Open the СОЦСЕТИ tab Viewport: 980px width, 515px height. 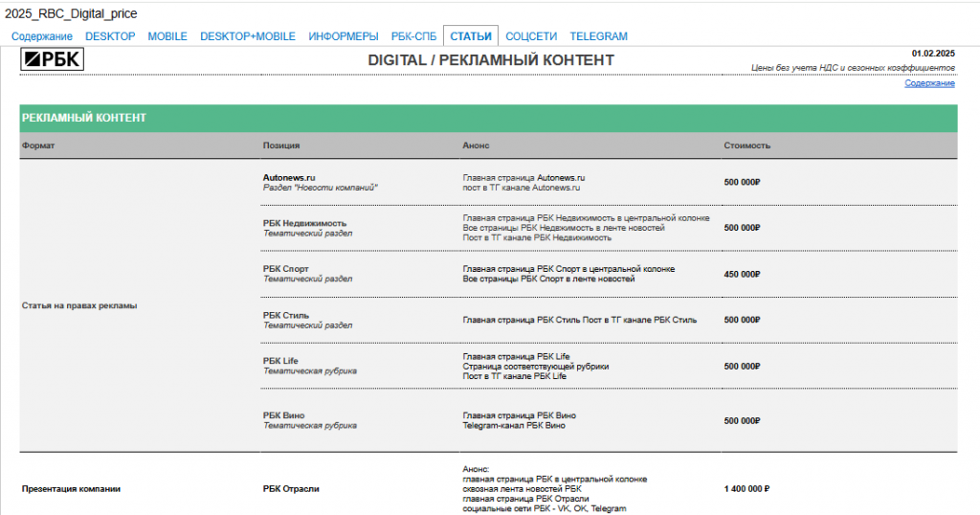531,36
